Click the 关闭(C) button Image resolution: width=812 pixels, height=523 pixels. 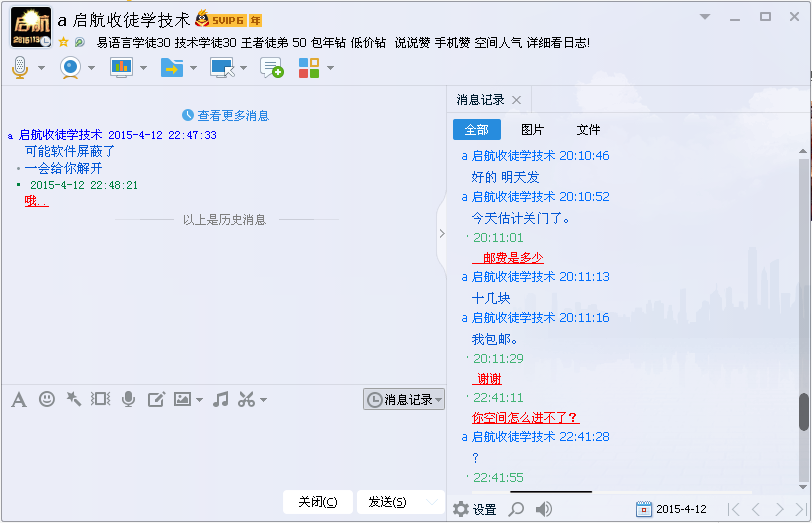318,502
